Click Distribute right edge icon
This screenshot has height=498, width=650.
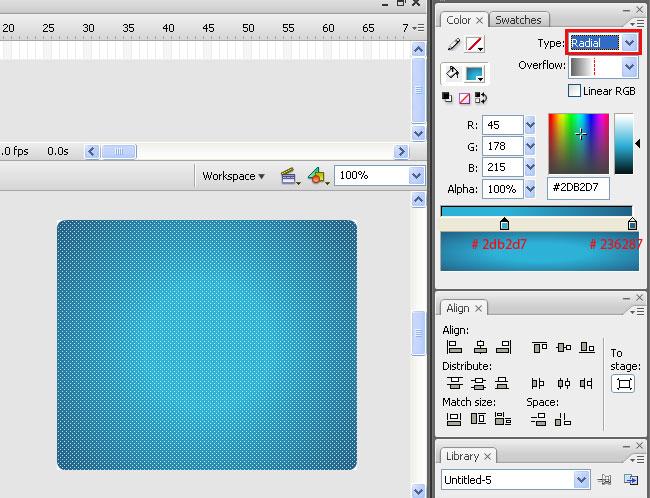(x=586, y=384)
